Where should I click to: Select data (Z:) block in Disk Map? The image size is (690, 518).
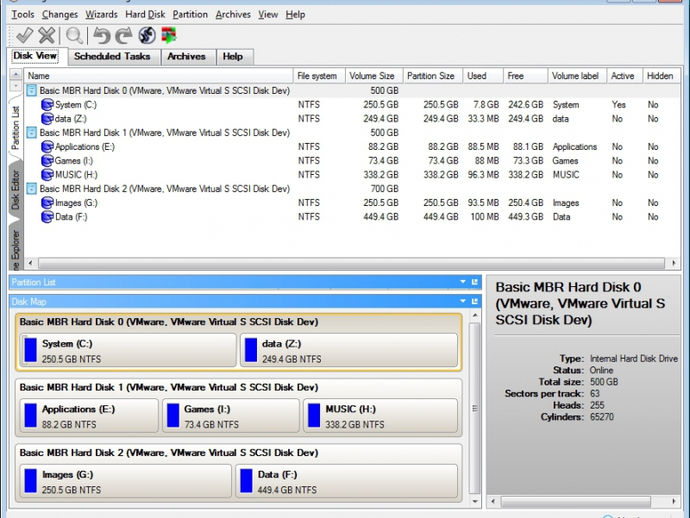pyautogui.click(x=349, y=350)
